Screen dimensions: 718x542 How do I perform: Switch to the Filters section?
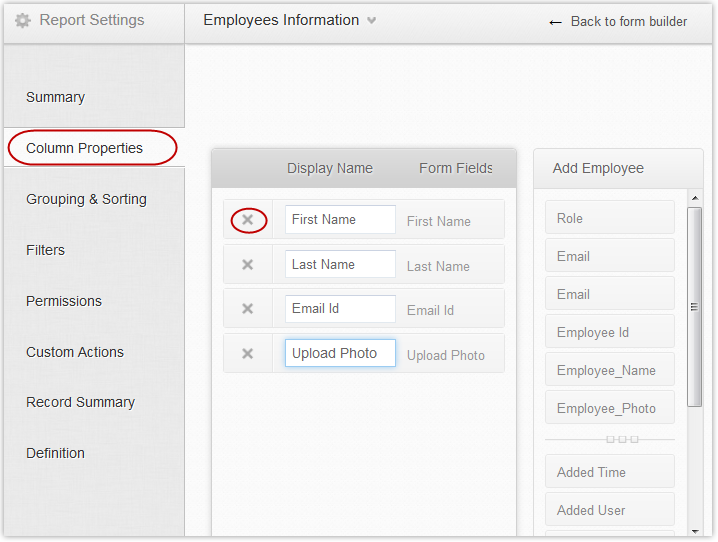(46, 250)
